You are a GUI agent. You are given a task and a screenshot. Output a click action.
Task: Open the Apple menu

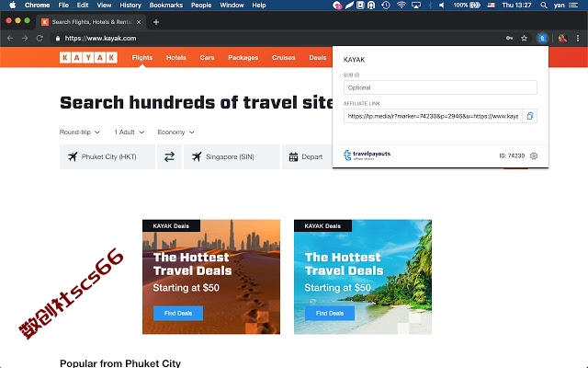point(12,5)
